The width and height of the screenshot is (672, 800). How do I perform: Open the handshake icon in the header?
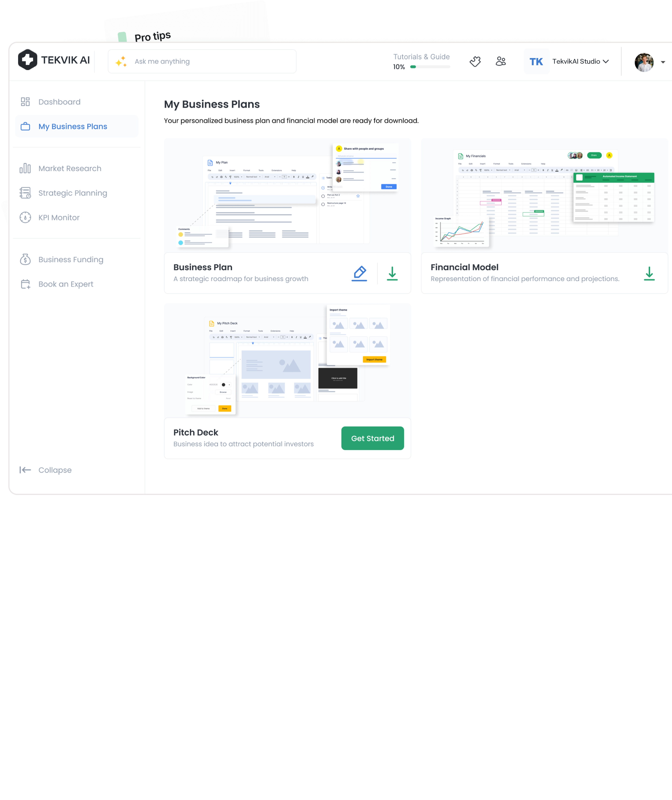(x=475, y=61)
